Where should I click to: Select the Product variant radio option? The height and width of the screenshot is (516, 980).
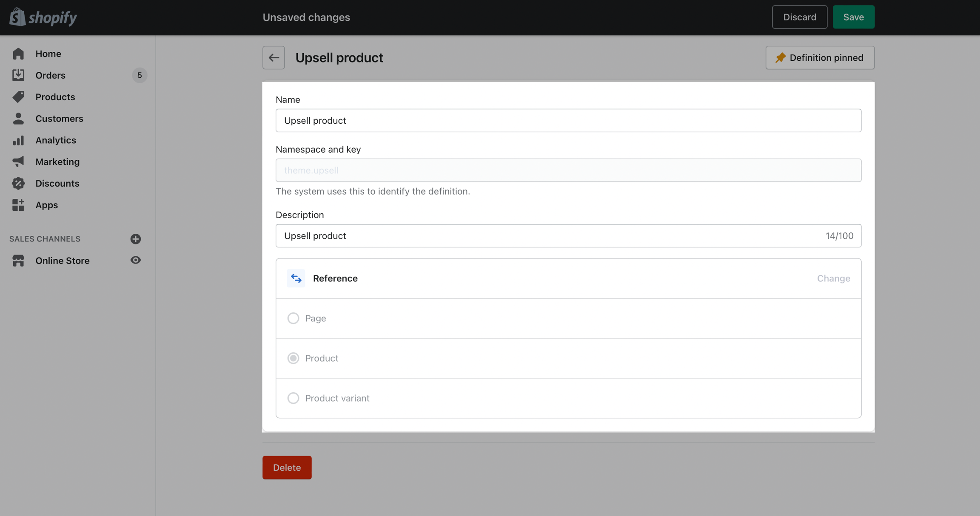[293, 398]
